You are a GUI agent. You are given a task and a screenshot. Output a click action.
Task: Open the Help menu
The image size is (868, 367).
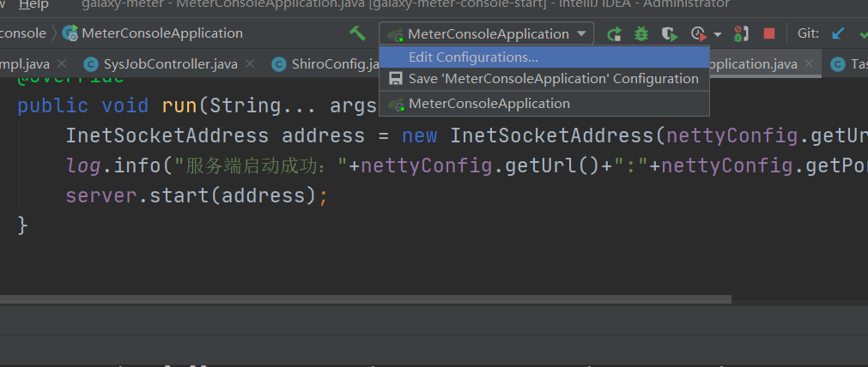(x=33, y=4)
